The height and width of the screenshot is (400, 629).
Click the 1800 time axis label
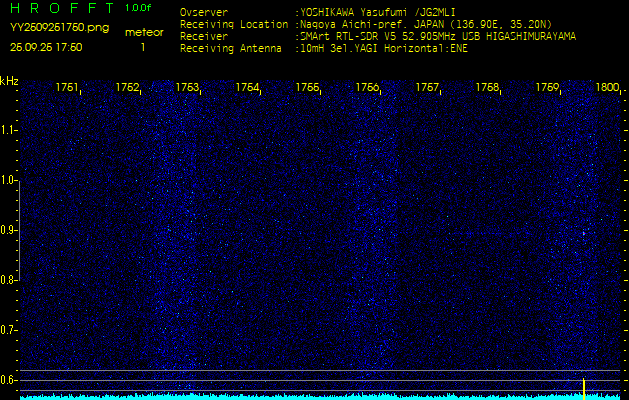tap(608, 87)
